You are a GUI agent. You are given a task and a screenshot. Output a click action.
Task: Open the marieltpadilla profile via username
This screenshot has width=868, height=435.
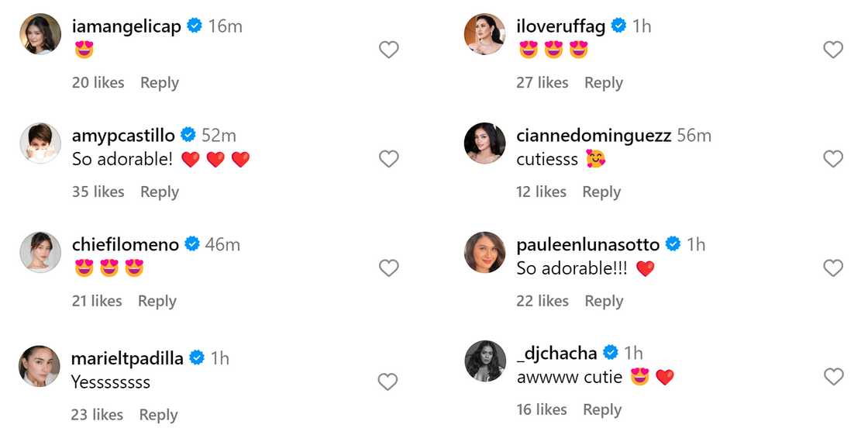[x=127, y=358]
